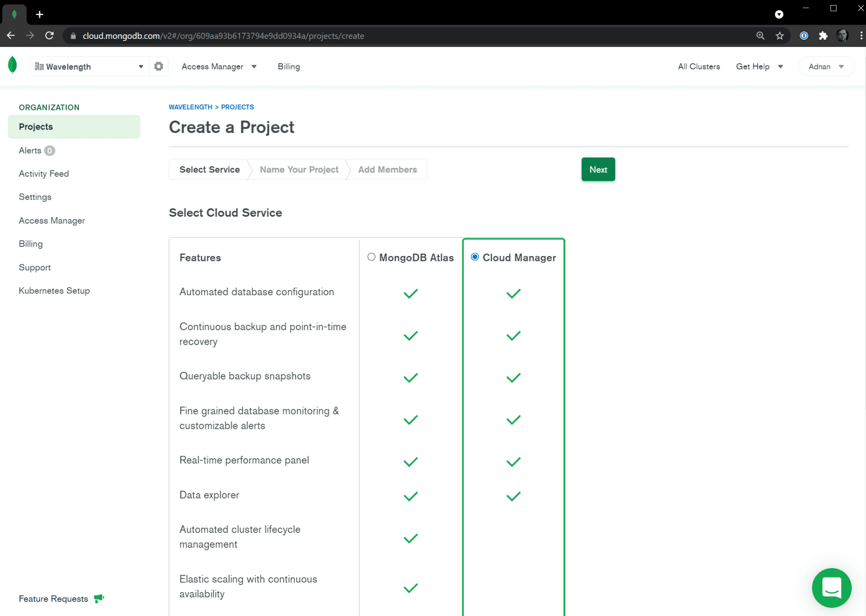The height and width of the screenshot is (616, 866).
Task: Select the Cloud Manager radio button
Action: (475, 257)
